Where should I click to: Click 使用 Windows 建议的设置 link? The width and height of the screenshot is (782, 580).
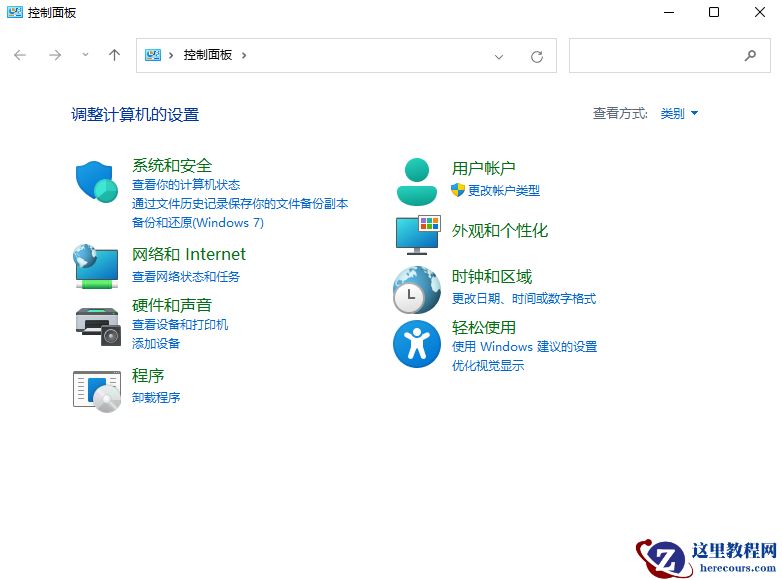click(524, 347)
